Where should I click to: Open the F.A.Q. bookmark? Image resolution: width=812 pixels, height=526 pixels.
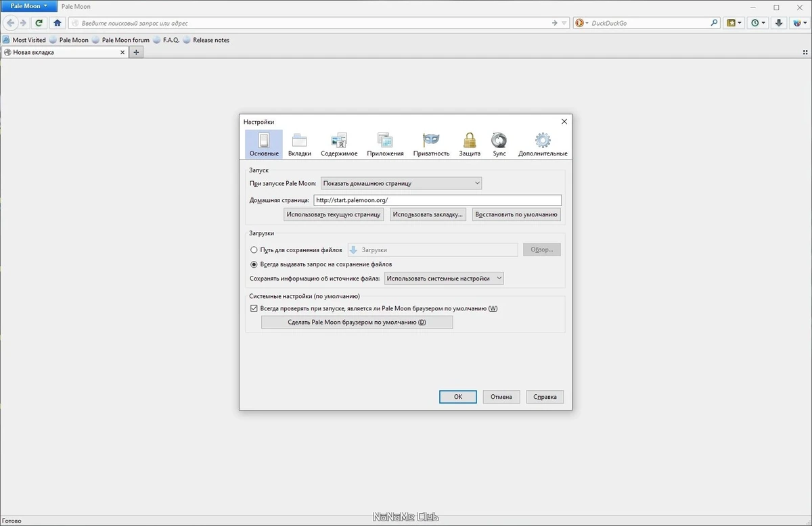(x=166, y=40)
